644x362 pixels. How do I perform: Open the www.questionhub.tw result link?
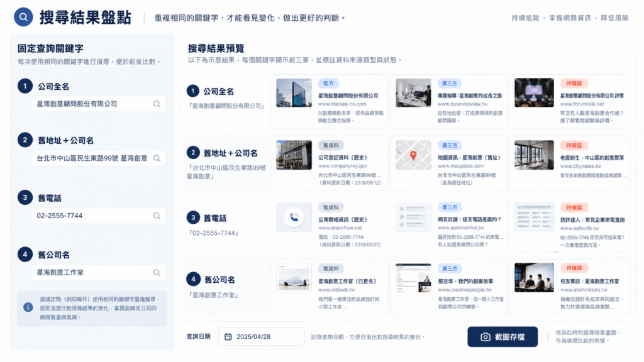pyautogui.click(x=461, y=228)
